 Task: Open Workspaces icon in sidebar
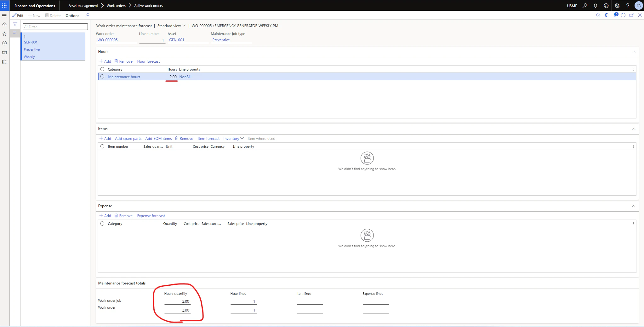pyautogui.click(x=4, y=53)
